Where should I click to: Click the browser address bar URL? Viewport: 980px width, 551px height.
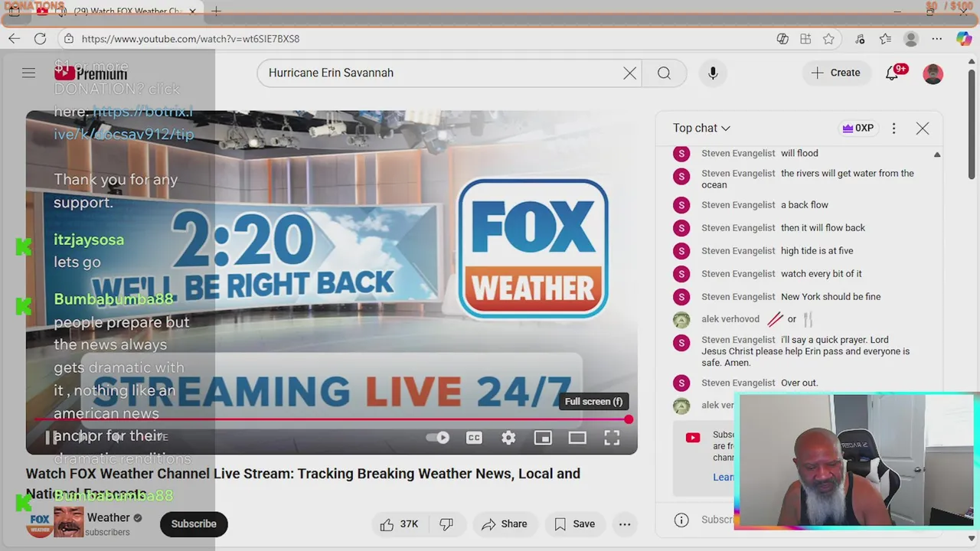(191, 38)
